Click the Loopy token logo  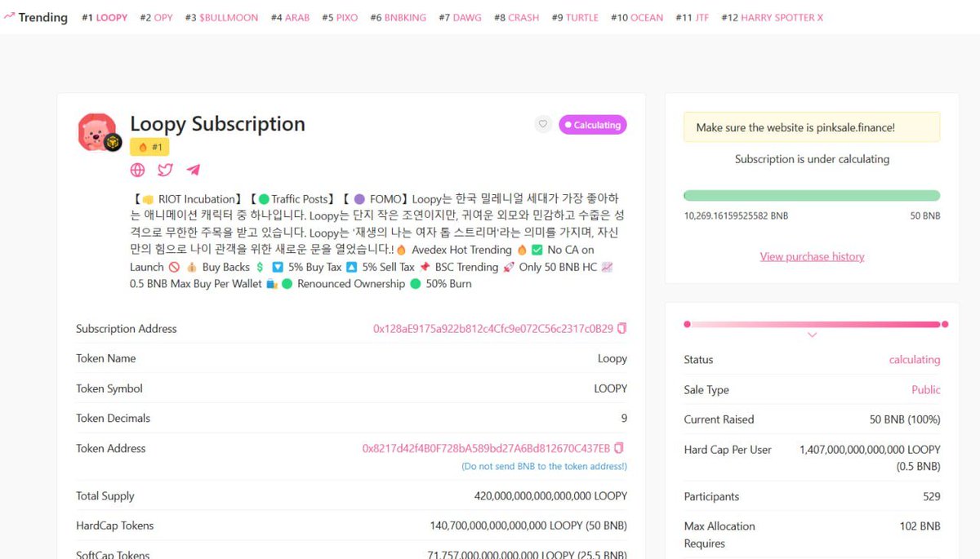coord(99,131)
